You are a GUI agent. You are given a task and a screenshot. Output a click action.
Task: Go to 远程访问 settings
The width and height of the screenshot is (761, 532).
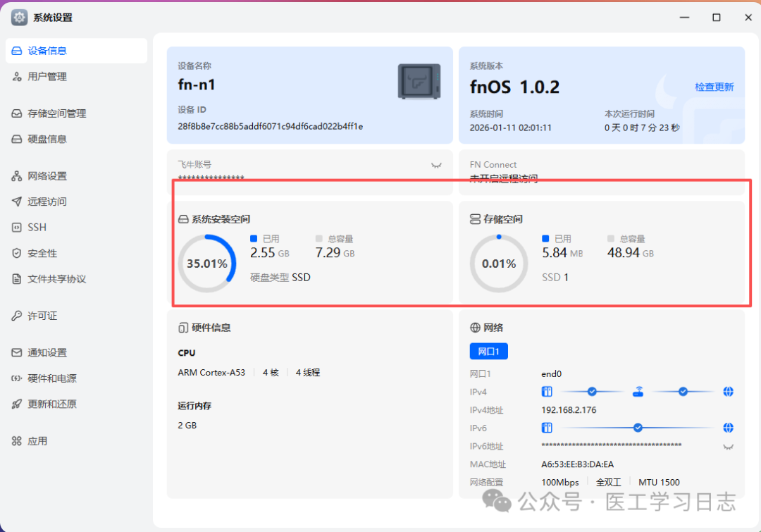[47, 202]
